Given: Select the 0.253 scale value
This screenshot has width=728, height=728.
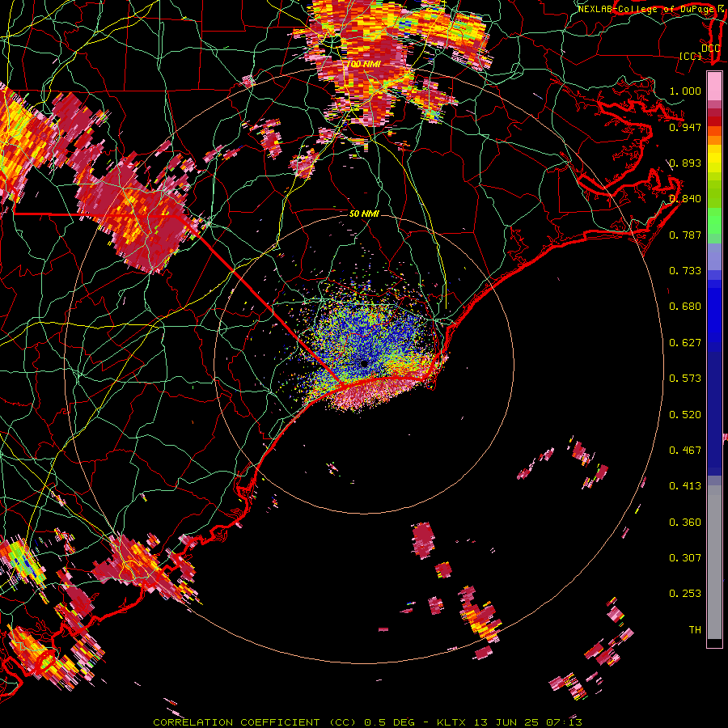Looking at the screenshot, I should click(x=685, y=594).
